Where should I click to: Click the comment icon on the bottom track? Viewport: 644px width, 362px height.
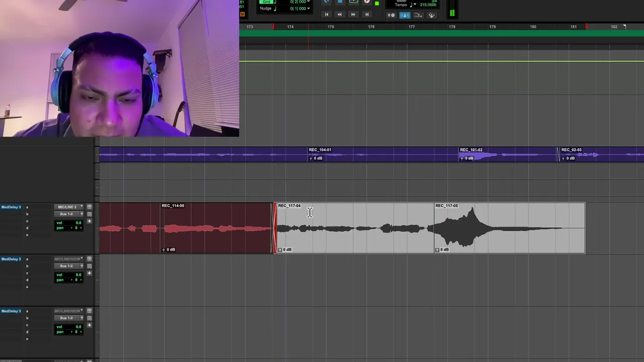point(90,318)
